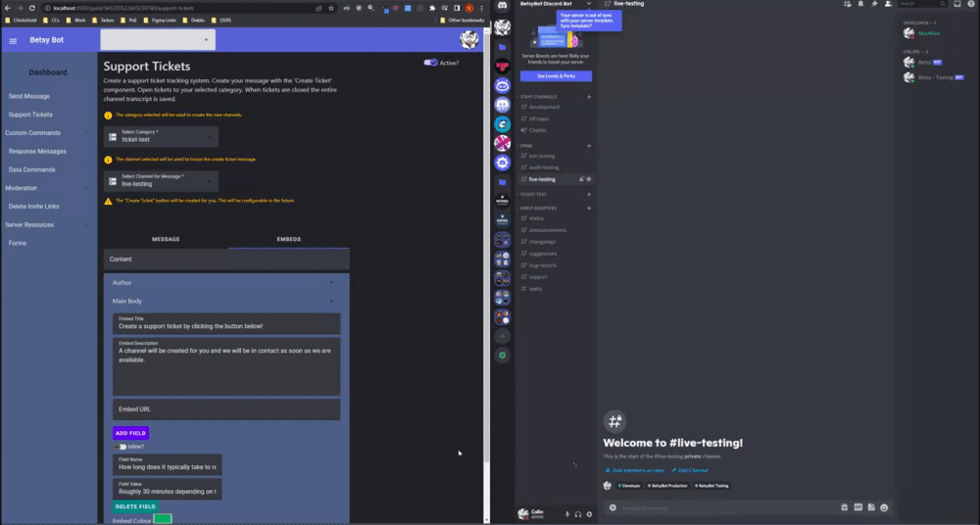Create invite icon on live-testing channel

pos(581,179)
